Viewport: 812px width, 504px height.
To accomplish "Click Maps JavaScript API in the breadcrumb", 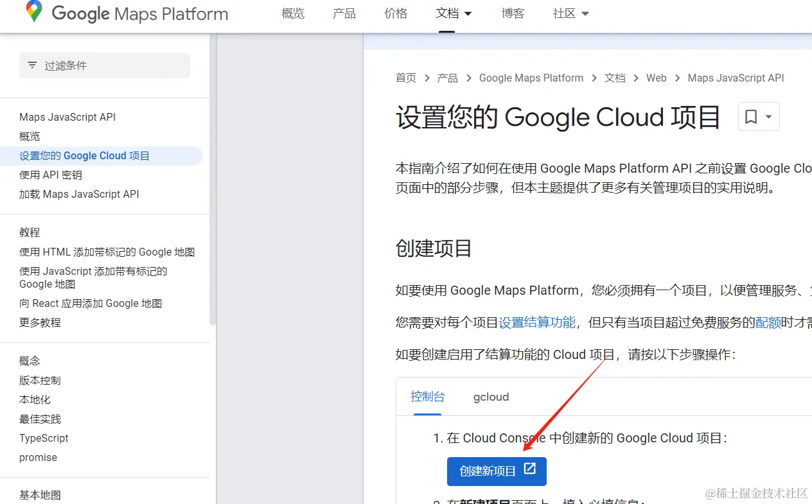I will click(736, 78).
